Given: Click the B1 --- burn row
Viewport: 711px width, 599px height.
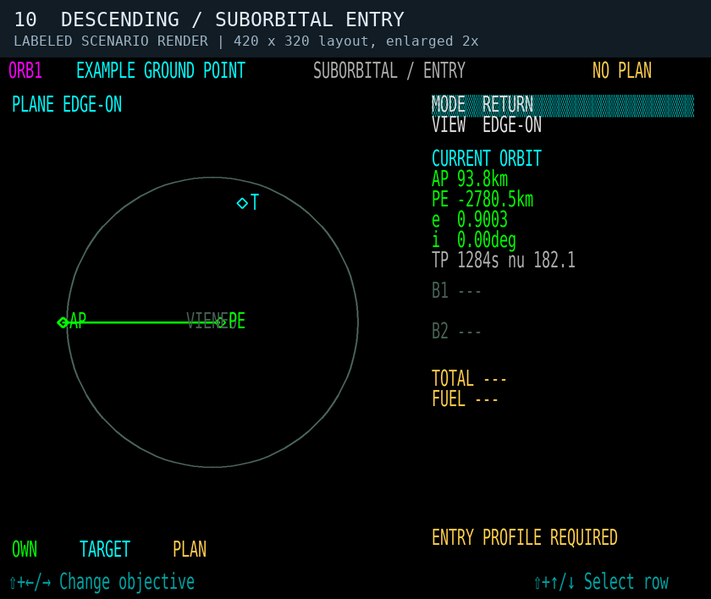Looking at the screenshot, I should [456, 291].
